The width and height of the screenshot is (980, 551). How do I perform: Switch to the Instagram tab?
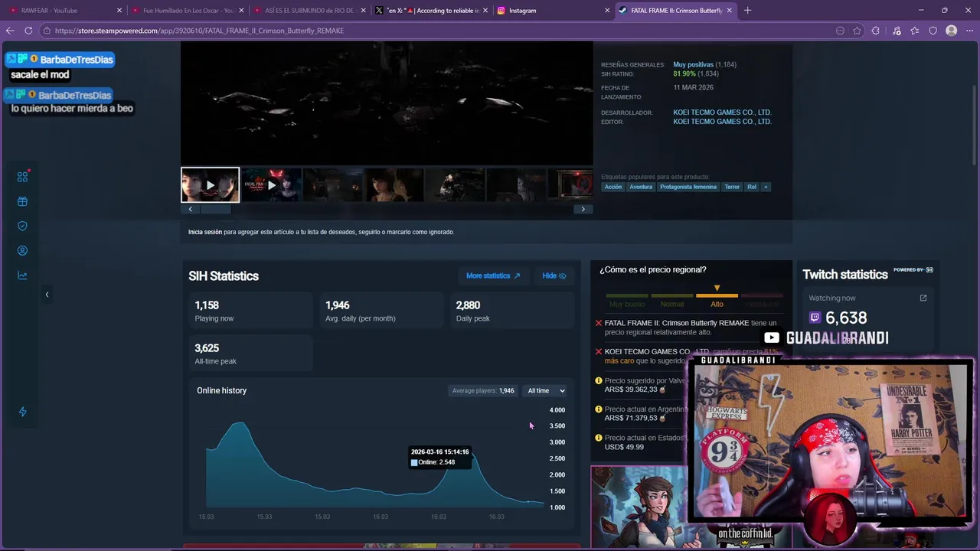(x=553, y=11)
